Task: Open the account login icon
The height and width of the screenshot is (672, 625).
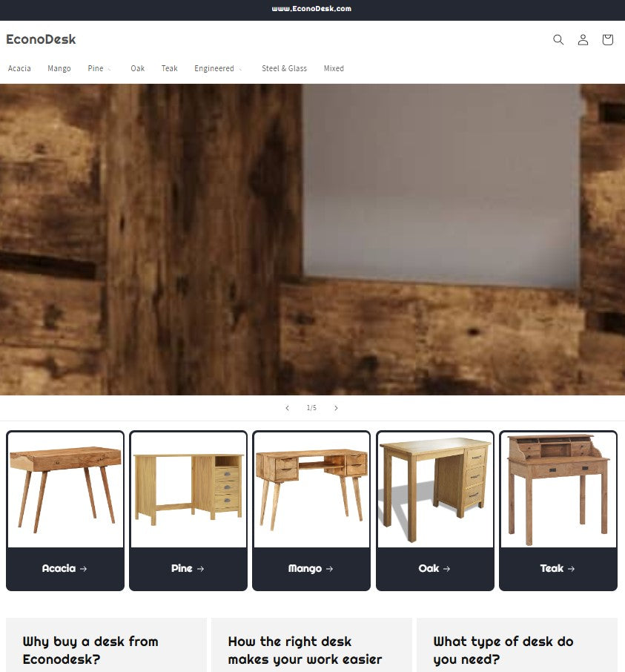Action: click(x=583, y=40)
